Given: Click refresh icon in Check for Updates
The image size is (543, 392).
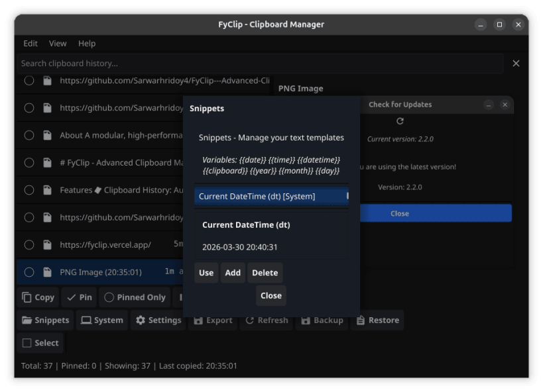Looking at the screenshot, I should pyautogui.click(x=400, y=121).
